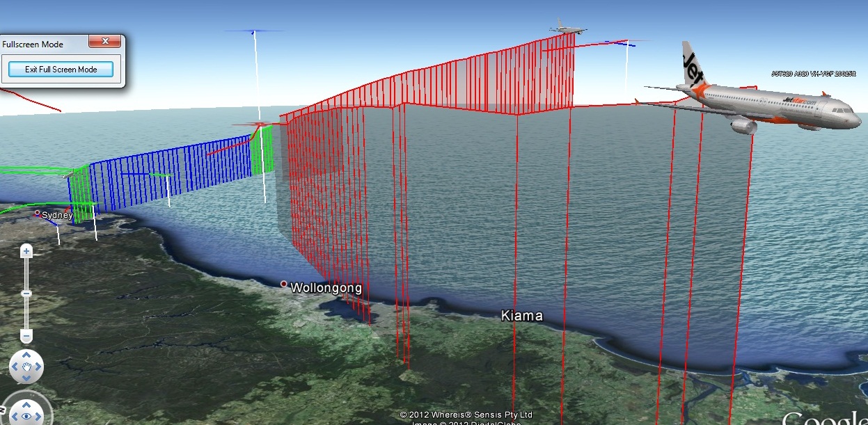Select the Wollongong place label
868x425 pixels.
(326, 287)
